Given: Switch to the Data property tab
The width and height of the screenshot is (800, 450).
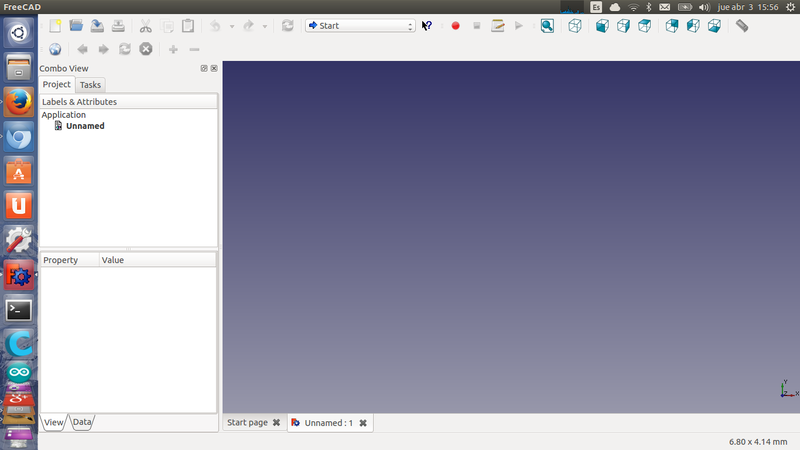Looking at the screenshot, I should pyautogui.click(x=82, y=423).
